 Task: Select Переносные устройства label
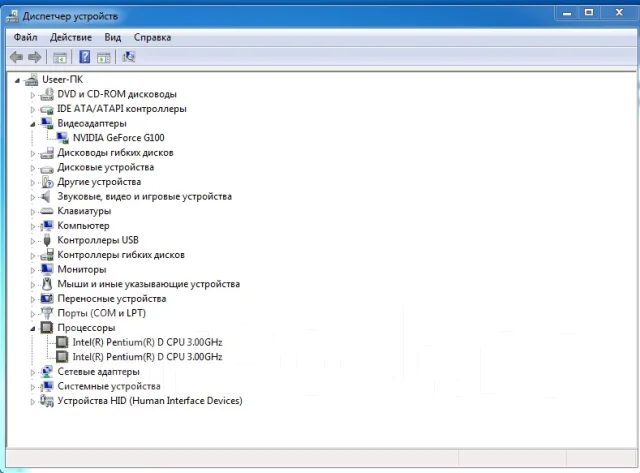point(112,299)
